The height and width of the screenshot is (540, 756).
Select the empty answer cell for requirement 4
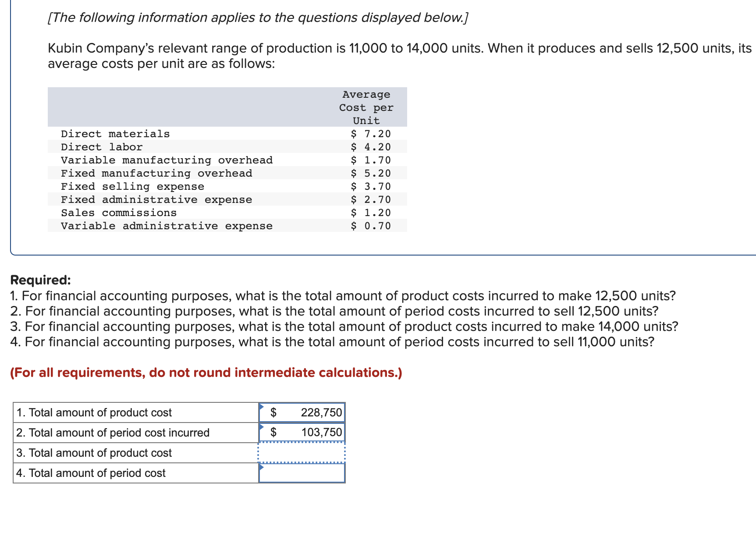(302, 473)
